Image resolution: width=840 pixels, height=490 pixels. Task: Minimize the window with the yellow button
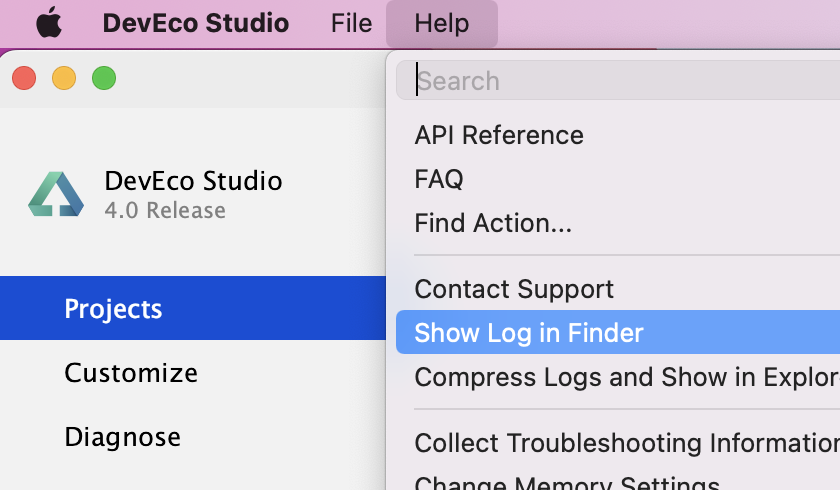(64, 78)
